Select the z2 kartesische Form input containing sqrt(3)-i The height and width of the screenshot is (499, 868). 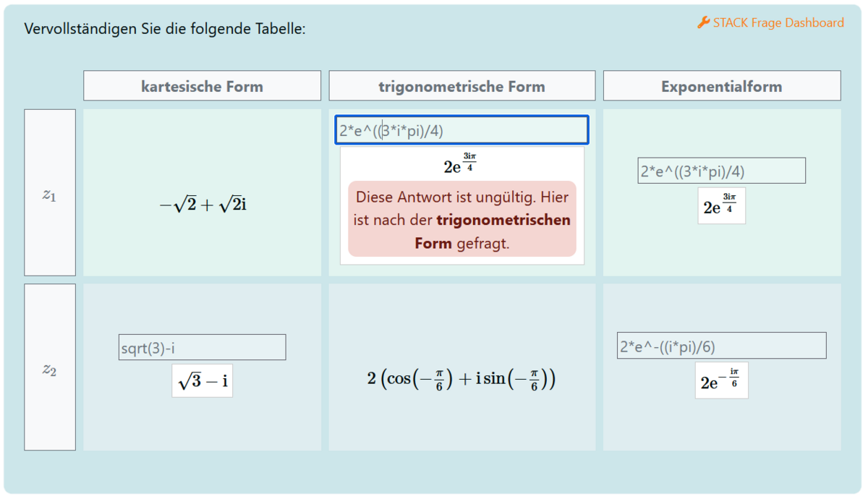pos(202,347)
